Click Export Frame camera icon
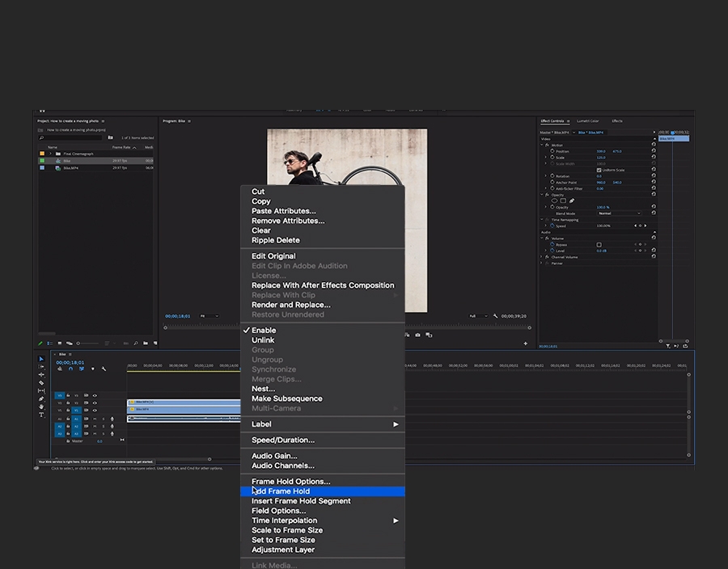Screen dimensions: 728x569 pos(418,335)
